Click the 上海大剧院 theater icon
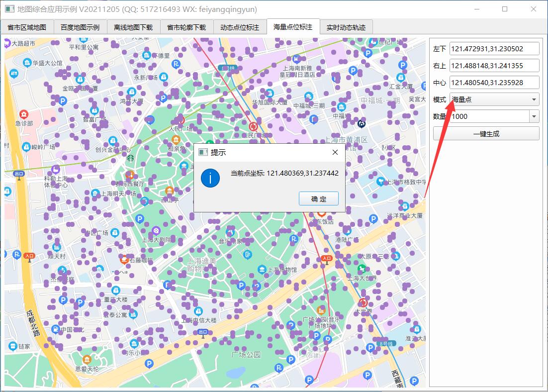This screenshot has width=548, height=392. (156, 230)
